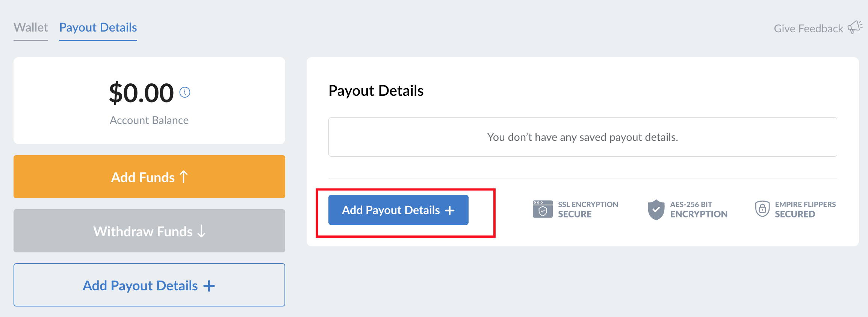Click the $0.00 account balance amount
Image resolution: width=868 pixels, height=317 pixels.
[x=141, y=93]
